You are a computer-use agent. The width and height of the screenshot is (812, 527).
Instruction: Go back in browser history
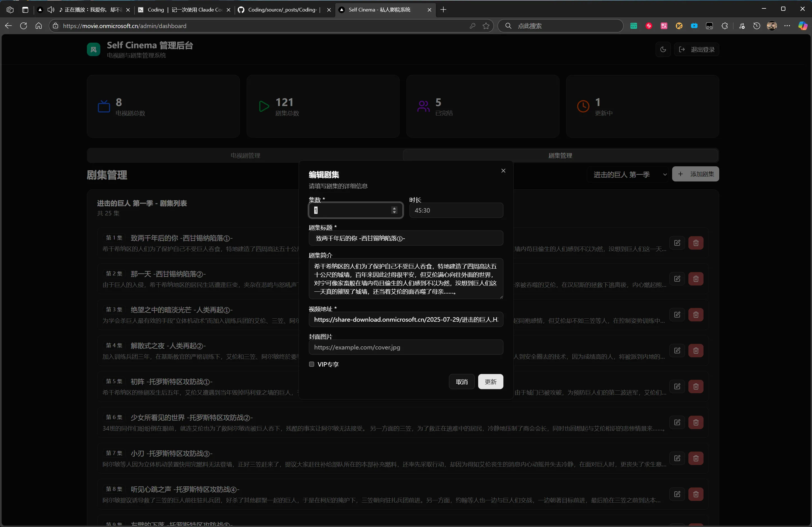8,26
